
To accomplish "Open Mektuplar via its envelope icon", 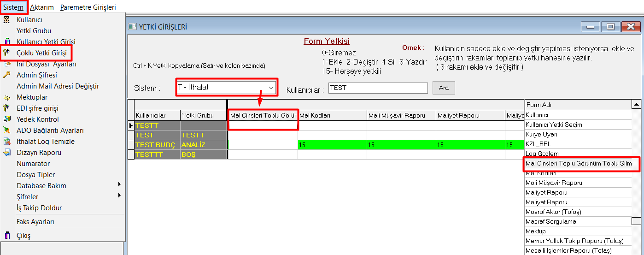I will (x=6, y=97).
